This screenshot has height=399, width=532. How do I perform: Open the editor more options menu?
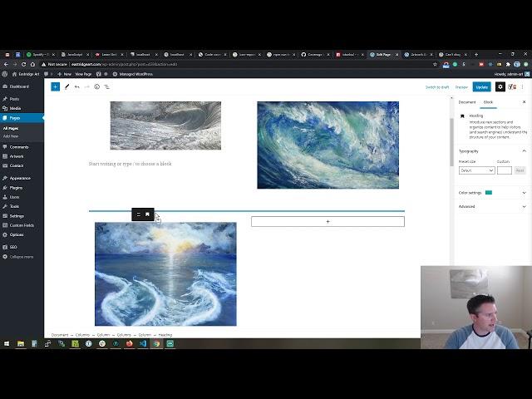[x=523, y=86]
